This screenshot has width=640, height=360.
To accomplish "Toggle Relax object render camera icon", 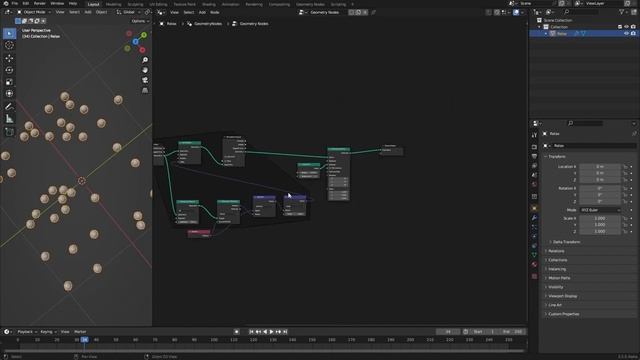I will click(633, 33).
